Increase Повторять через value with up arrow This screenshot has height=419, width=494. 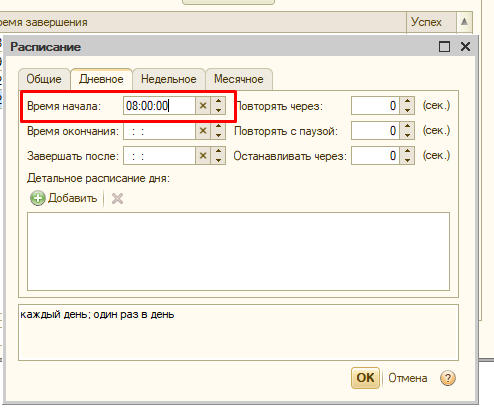[407, 101]
